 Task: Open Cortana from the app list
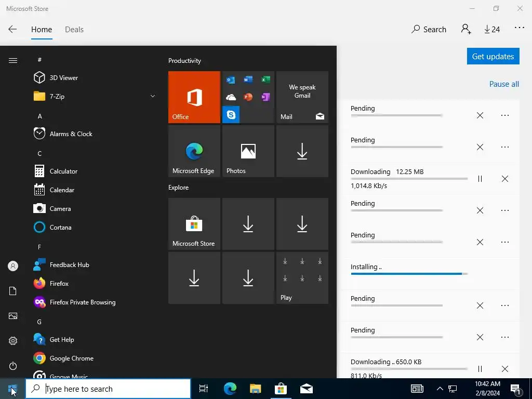[95, 228]
